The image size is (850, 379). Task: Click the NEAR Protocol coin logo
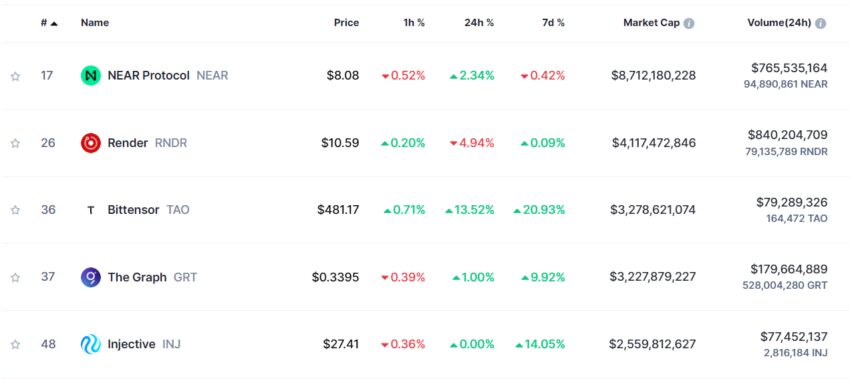point(91,76)
